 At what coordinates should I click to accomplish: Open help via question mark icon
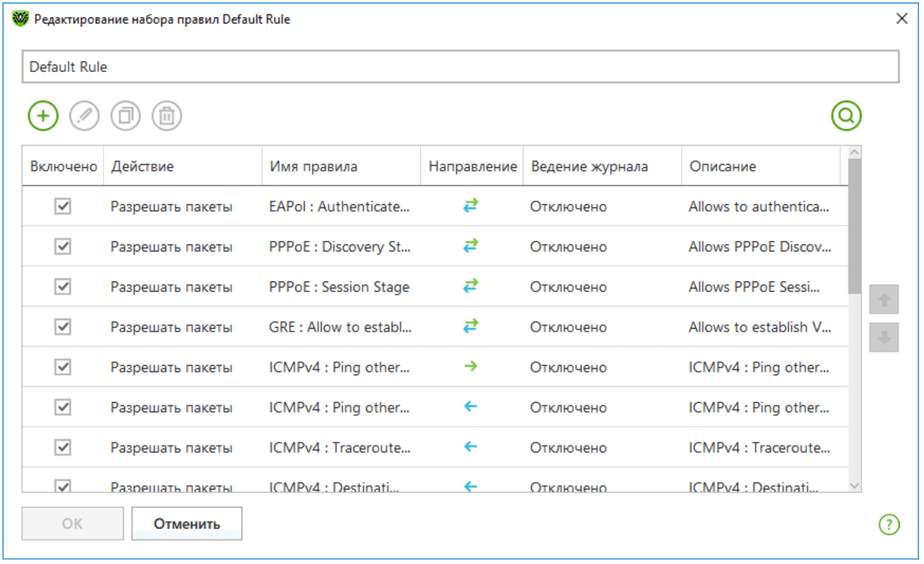pos(889,525)
